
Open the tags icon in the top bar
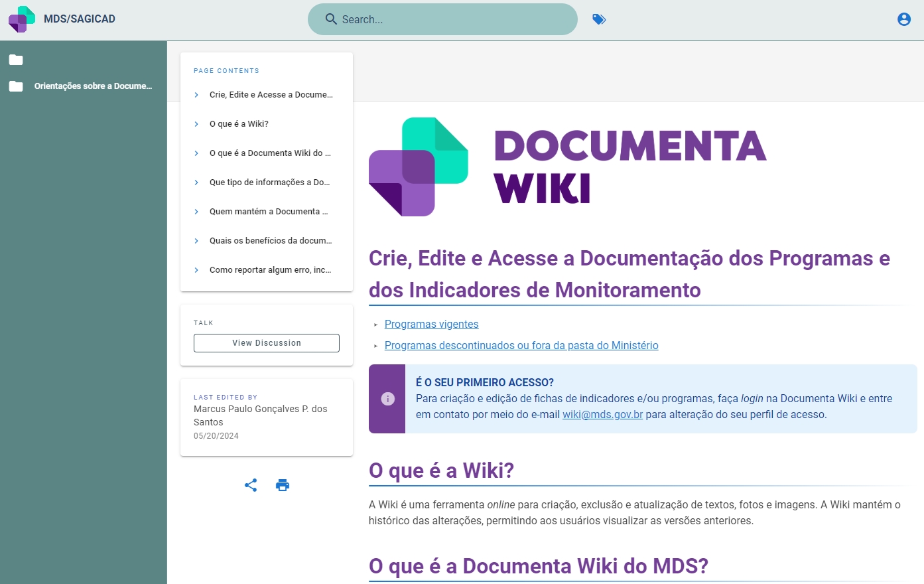tap(599, 19)
